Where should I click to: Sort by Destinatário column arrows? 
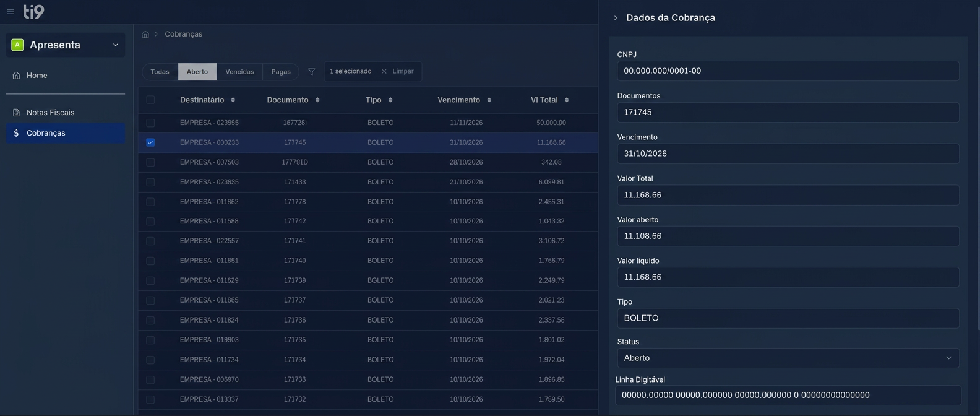click(233, 100)
